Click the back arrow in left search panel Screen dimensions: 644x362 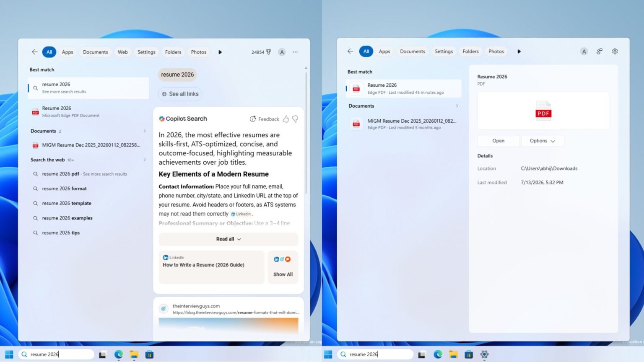pyautogui.click(x=34, y=52)
